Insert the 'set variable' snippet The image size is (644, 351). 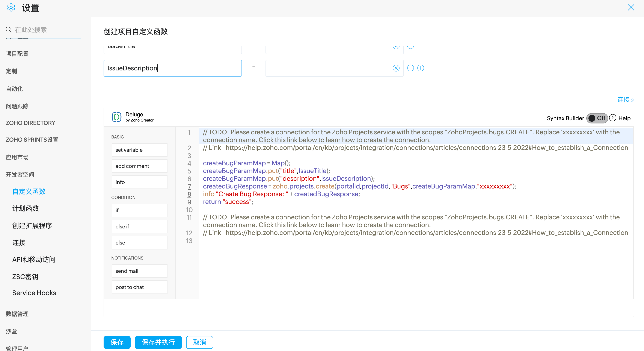[139, 150]
